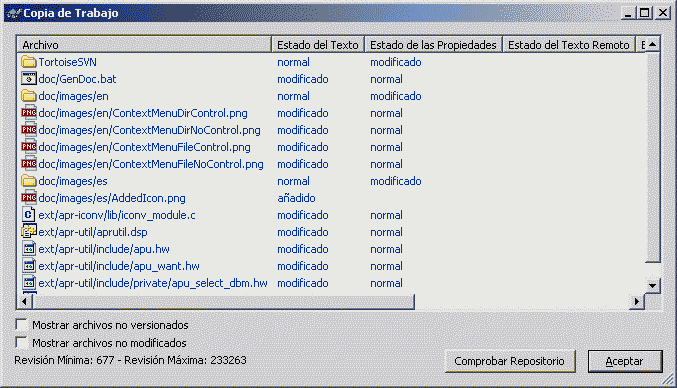Select ext/apr-util/aprutil.dsp file name

coord(93,232)
